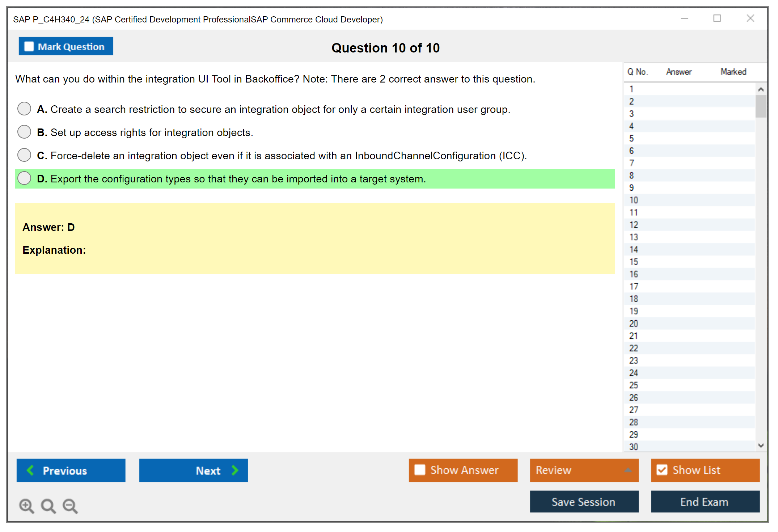Viewport: 778px width, 532px height.
Task: Select question 15 in the question list
Action: click(x=634, y=262)
